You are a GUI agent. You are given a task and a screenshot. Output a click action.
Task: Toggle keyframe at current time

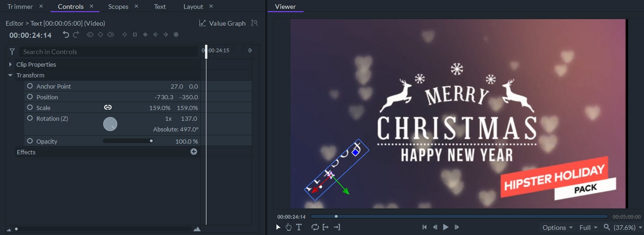pyautogui.click(x=100, y=35)
